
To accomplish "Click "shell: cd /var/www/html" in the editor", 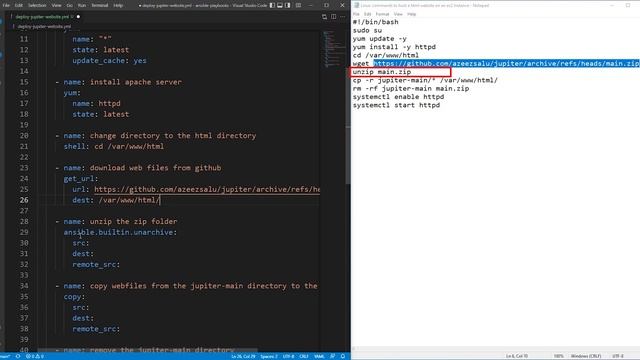I will click(x=113, y=147).
